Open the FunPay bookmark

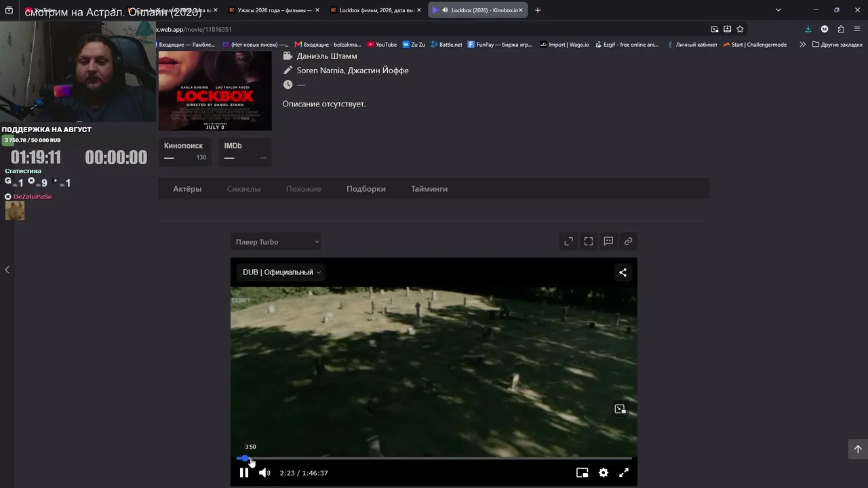click(500, 45)
